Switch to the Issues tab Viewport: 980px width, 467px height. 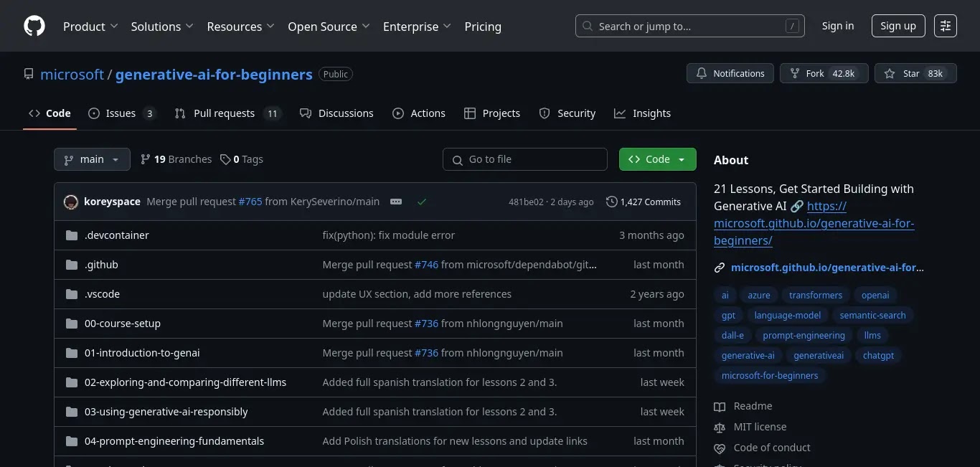coord(122,113)
